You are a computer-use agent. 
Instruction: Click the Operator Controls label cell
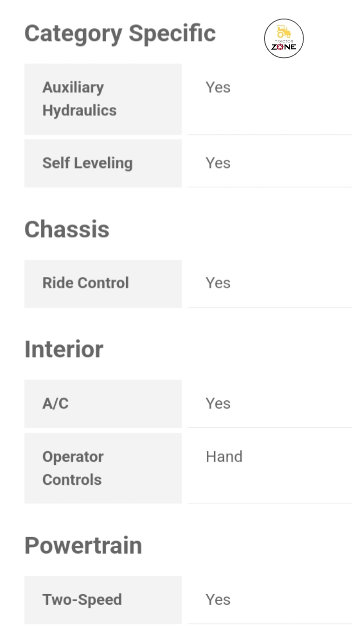(x=103, y=468)
